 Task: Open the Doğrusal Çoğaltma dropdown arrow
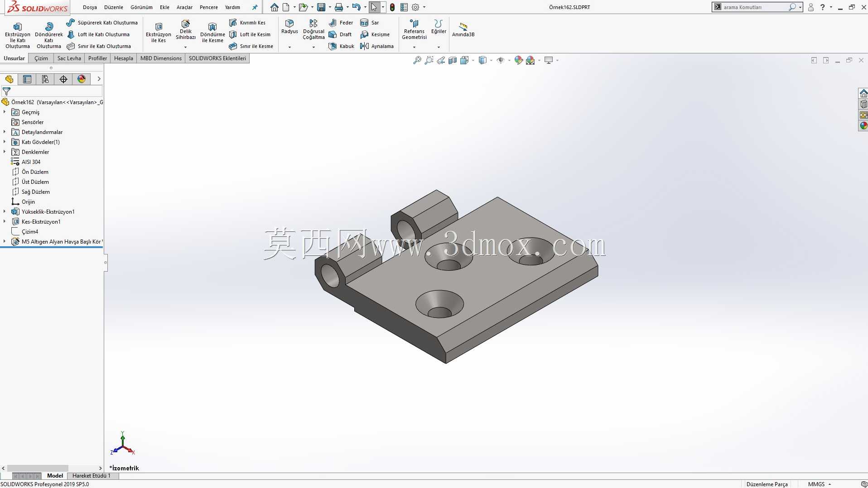click(313, 47)
